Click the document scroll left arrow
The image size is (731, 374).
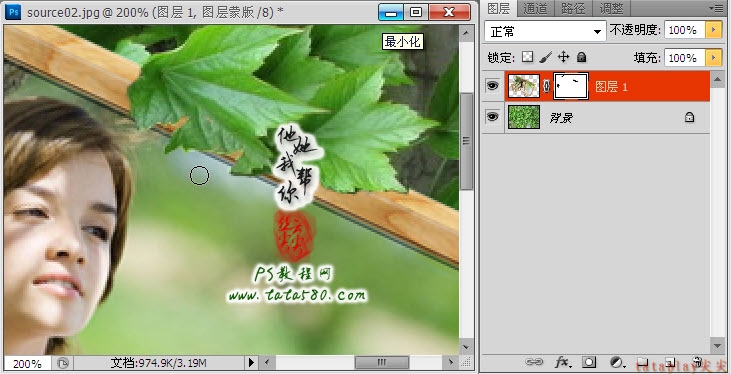coord(267,362)
